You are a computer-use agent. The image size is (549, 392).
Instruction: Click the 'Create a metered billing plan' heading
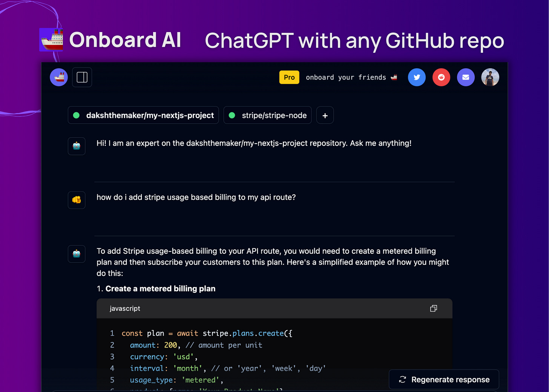coord(160,289)
